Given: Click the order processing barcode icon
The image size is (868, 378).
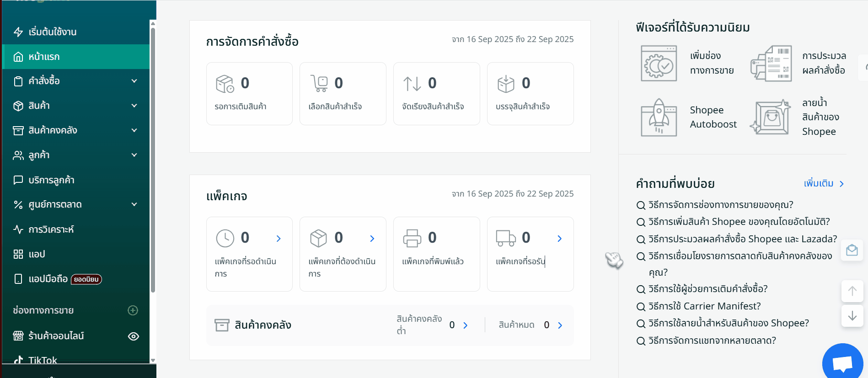Looking at the screenshot, I should (771, 64).
